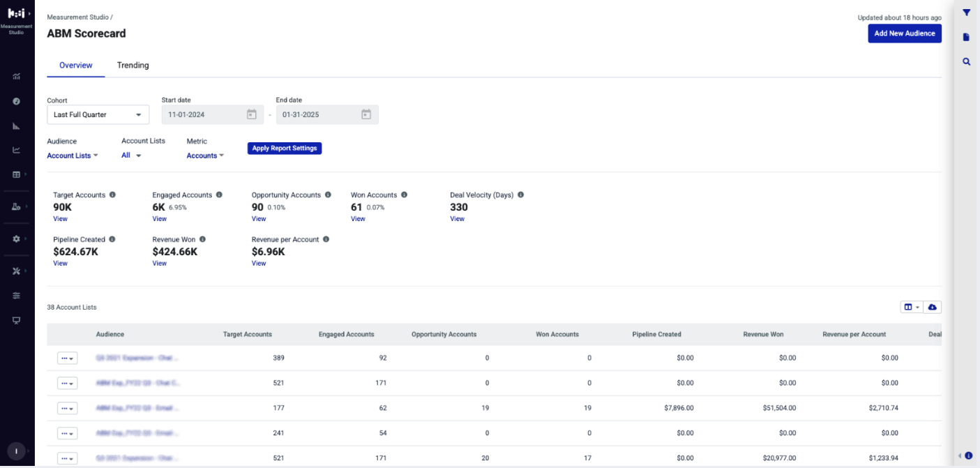Click the Revenue per Account column header
The height and width of the screenshot is (468, 980).
(854, 335)
